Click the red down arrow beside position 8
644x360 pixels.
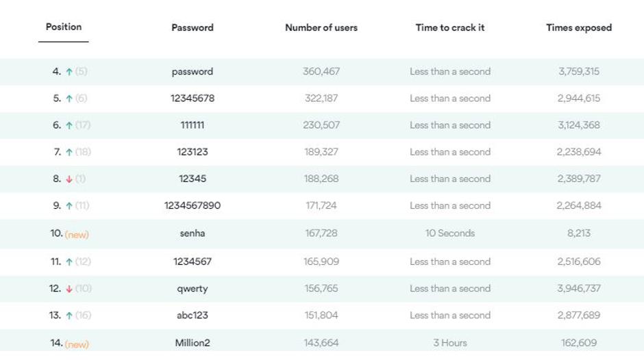69,179
